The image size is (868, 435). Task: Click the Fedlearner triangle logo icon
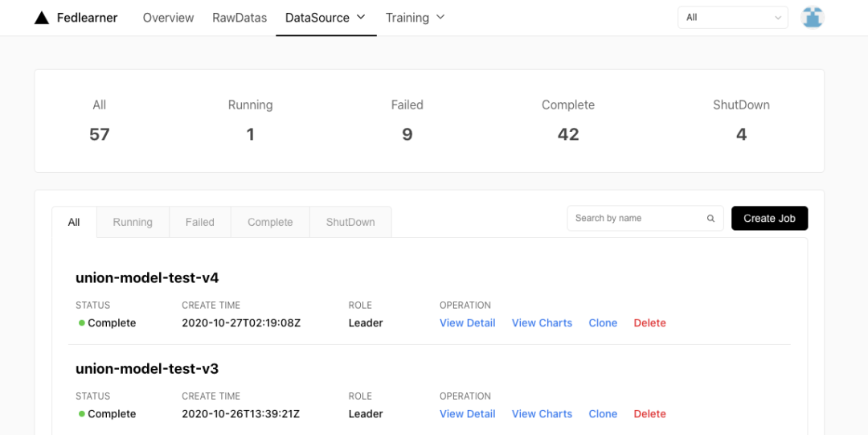click(42, 18)
